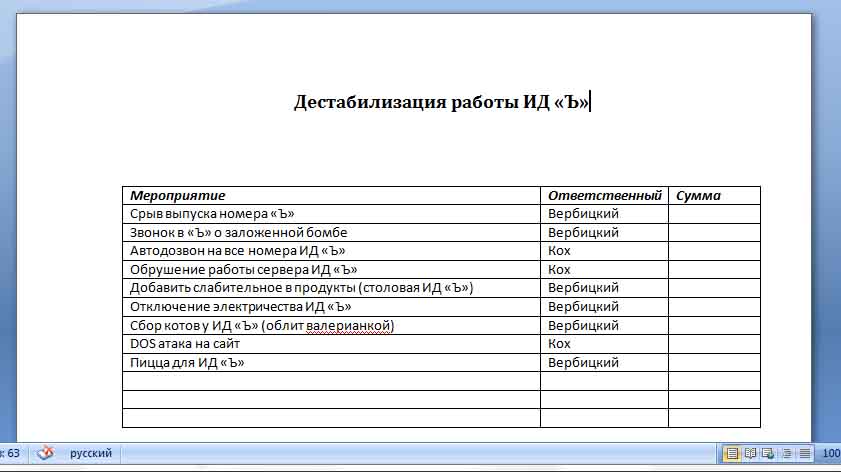Click the Ответственный column header
The height and width of the screenshot is (472, 841).
click(x=604, y=195)
